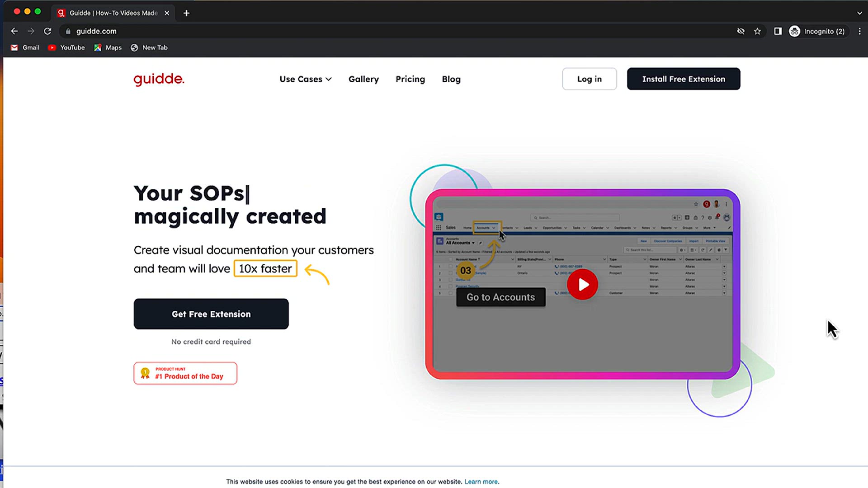Go back with the browser back arrow
The height and width of the screenshot is (488, 868).
pyautogui.click(x=14, y=31)
